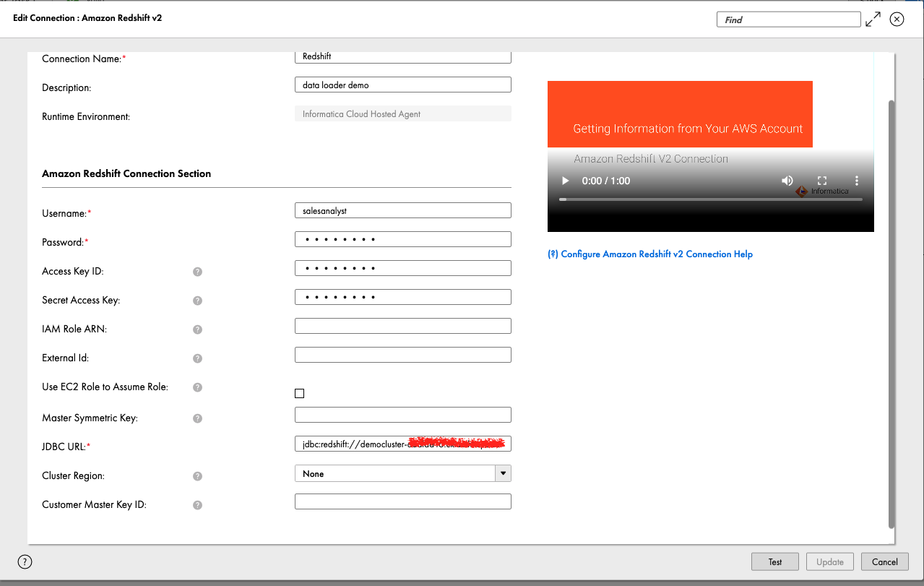924x586 pixels.
Task: Open Configure Amazon Redshift v2 Connection Help link
Action: pyautogui.click(x=650, y=254)
